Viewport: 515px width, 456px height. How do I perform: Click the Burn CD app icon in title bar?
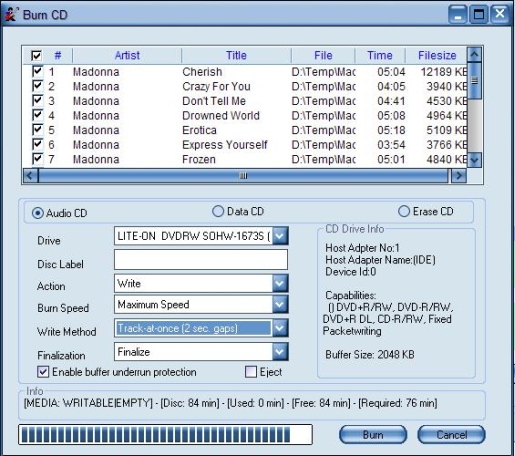11,14
